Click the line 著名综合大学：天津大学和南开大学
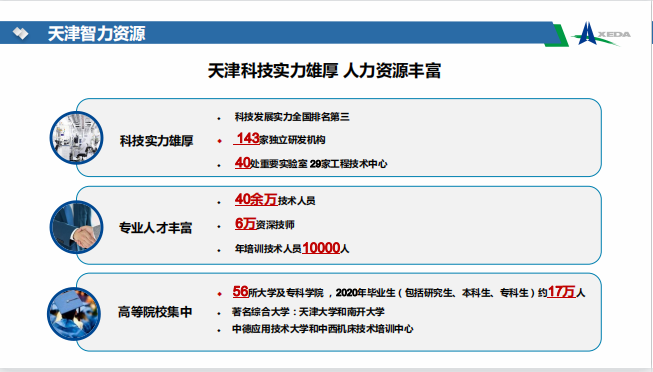The width and height of the screenshot is (653, 372). point(308,312)
